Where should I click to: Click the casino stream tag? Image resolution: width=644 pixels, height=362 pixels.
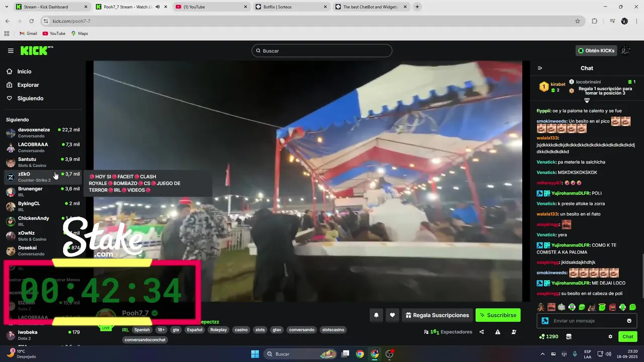click(x=241, y=330)
